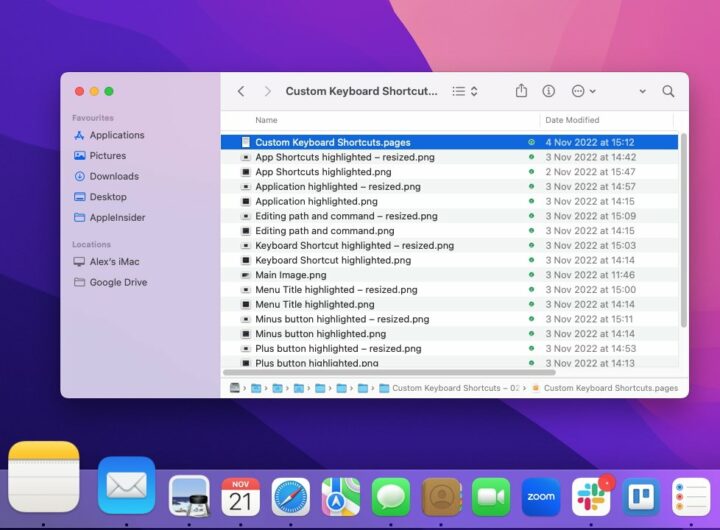Select Google Drive under Locations
Screen dimensions: 720x530
click(x=118, y=282)
